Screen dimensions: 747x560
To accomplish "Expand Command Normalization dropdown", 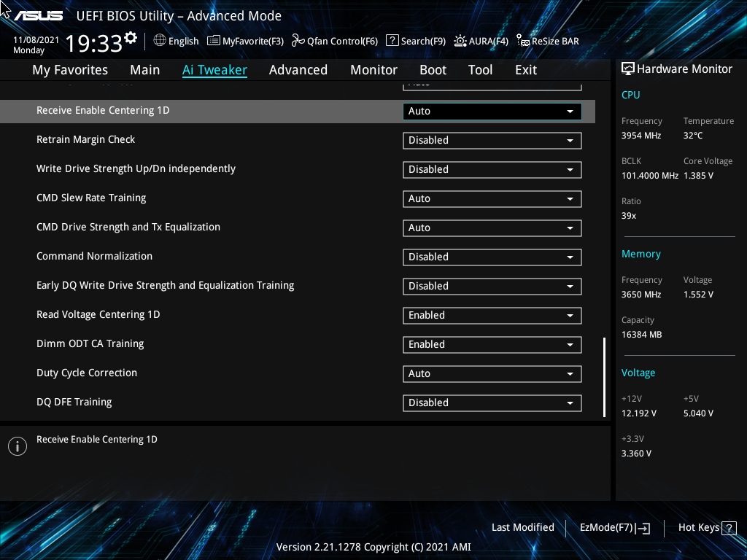I will point(492,257).
